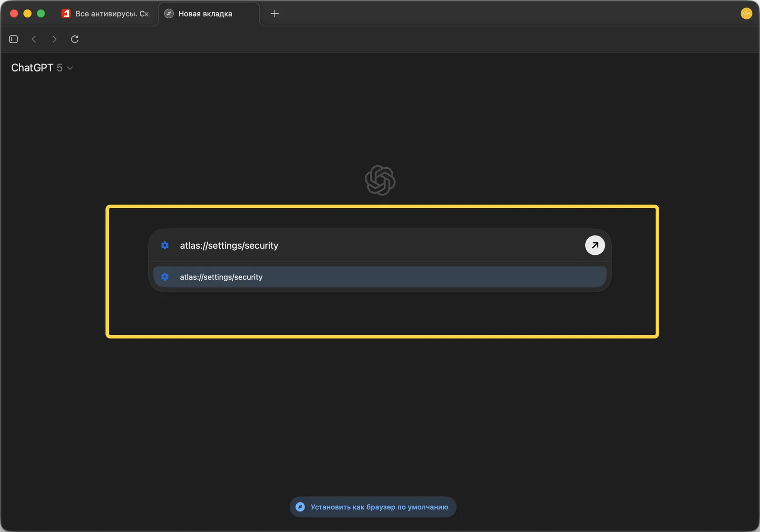Click the ChatGPT logo in page center
The image size is (760, 532).
(x=380, y=180)
